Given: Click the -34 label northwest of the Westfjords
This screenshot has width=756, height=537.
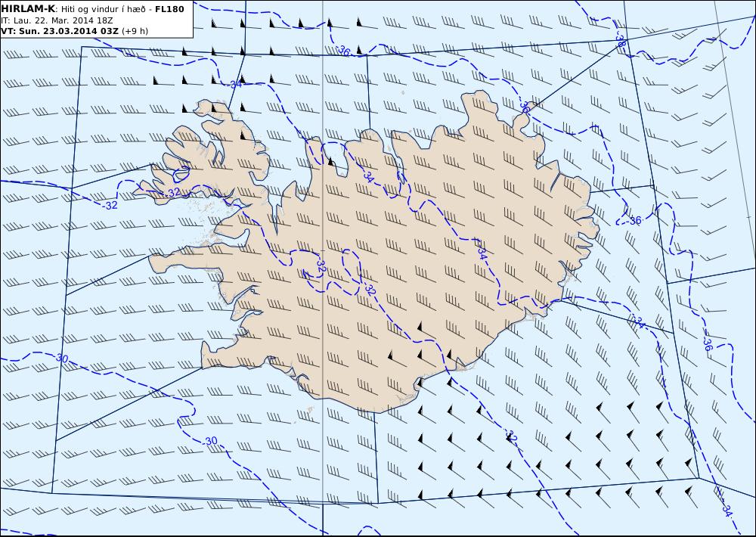Looking at the screenshot, I should coord(235,85).
